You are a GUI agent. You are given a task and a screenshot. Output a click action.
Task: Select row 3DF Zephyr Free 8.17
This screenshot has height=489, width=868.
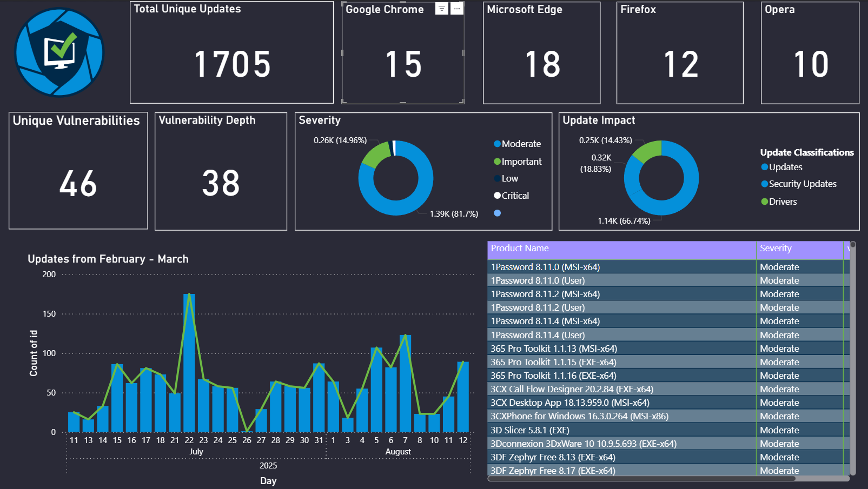(x=668, y=470)
